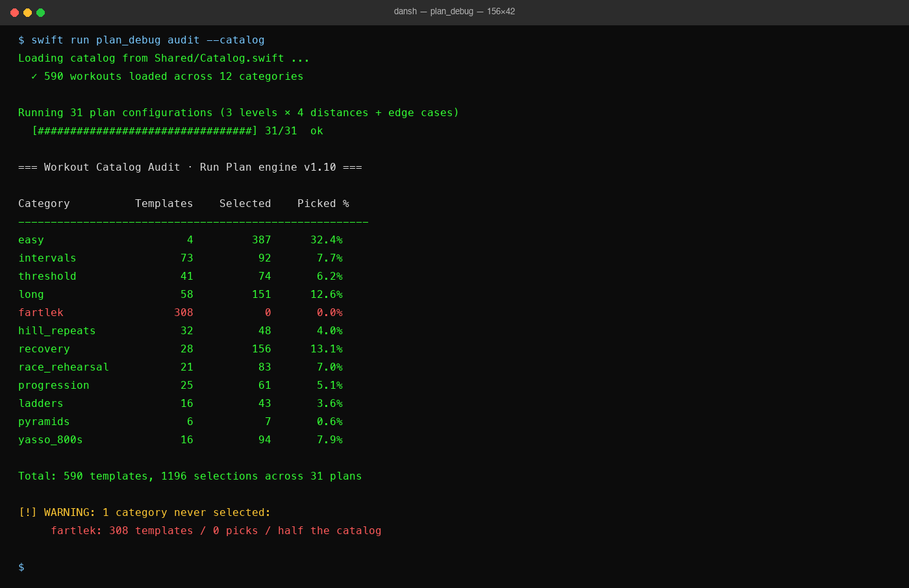Click the 'progression' category row label

click(x=54, y=386)
